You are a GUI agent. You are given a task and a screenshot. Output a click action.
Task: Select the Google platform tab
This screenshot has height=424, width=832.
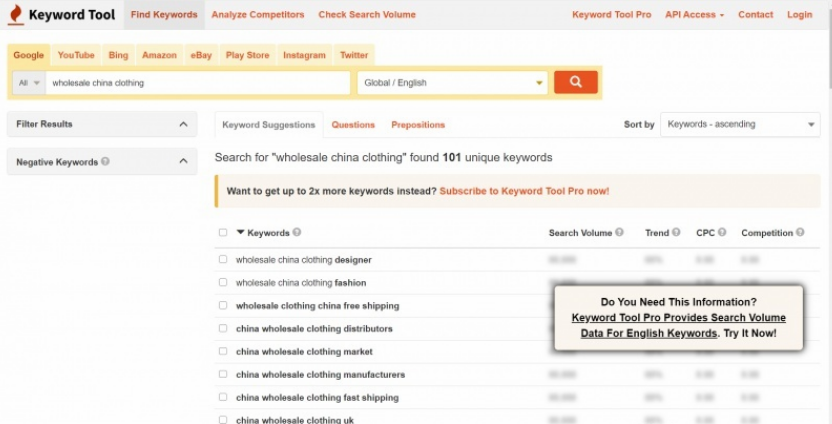tap(29, 55)
